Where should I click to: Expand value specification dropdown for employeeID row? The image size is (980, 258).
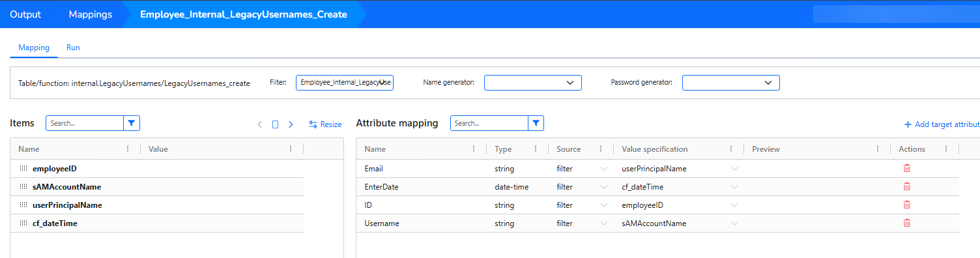735,205
